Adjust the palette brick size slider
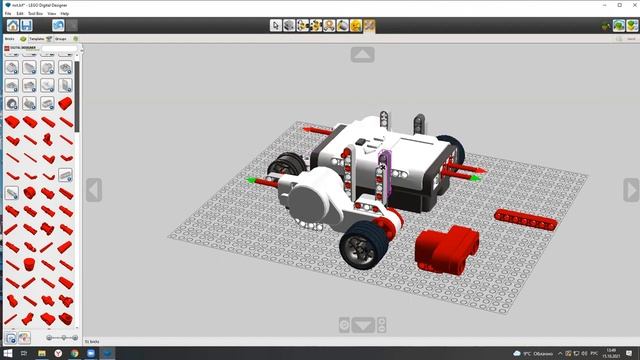640x360 pixels. [x=62, y=338]
